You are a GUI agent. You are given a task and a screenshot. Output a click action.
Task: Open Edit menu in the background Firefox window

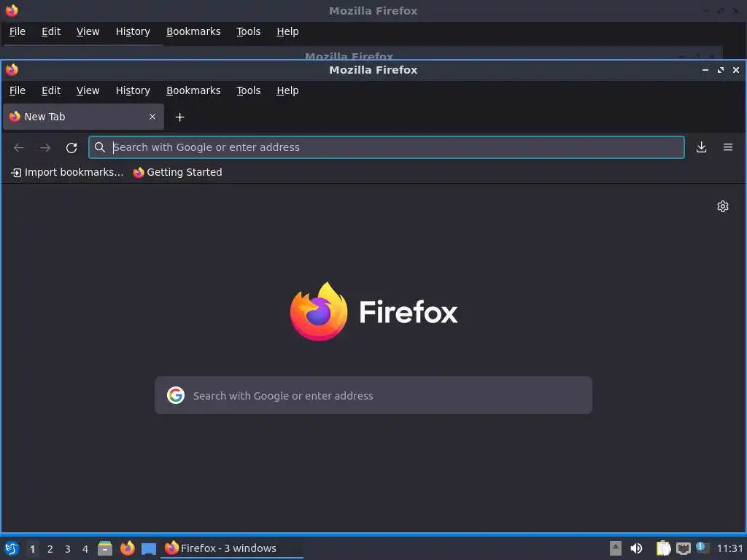51,31
